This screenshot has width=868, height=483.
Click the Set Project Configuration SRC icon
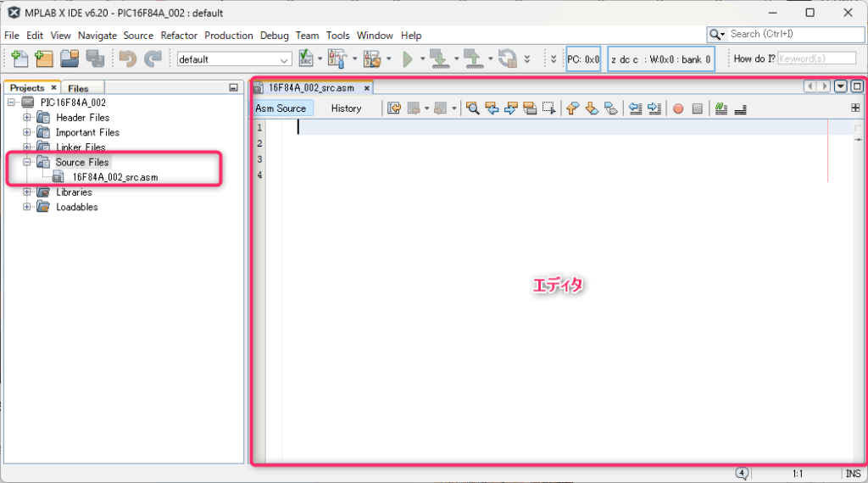305,58
